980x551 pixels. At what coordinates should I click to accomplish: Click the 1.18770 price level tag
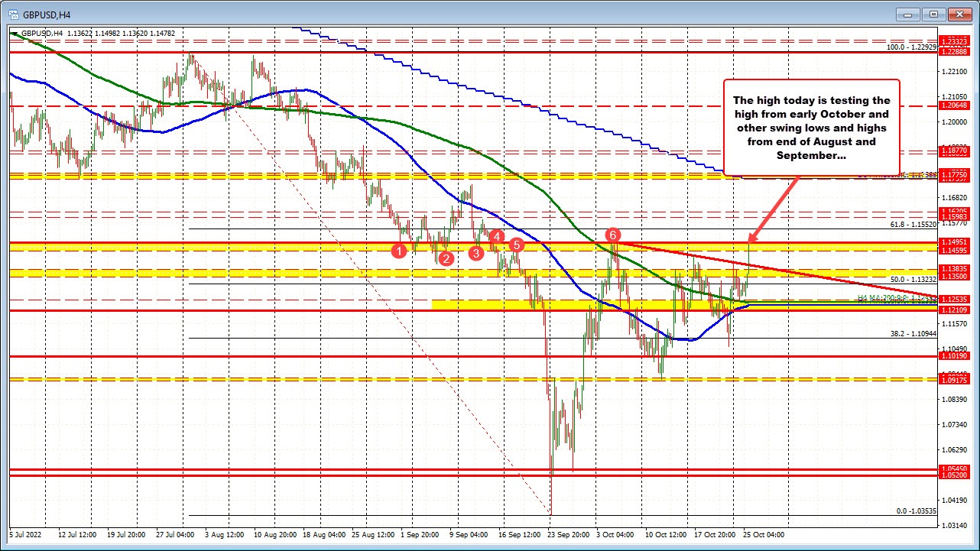click(954, 151)
